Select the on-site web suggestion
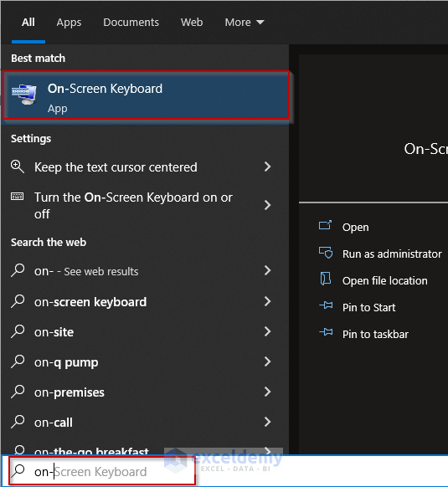The width and height of the screenshot is (448, 487). click(145, 331)
